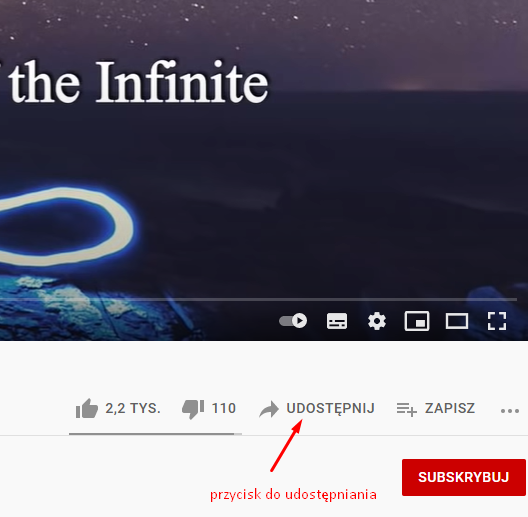This screenshot has width=528, height=517.
Task: Toggle the autoplay switch in player controls
Action: (293, 320)
